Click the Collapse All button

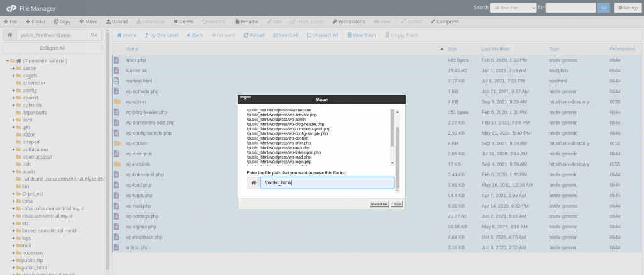[x=52, y=48]
